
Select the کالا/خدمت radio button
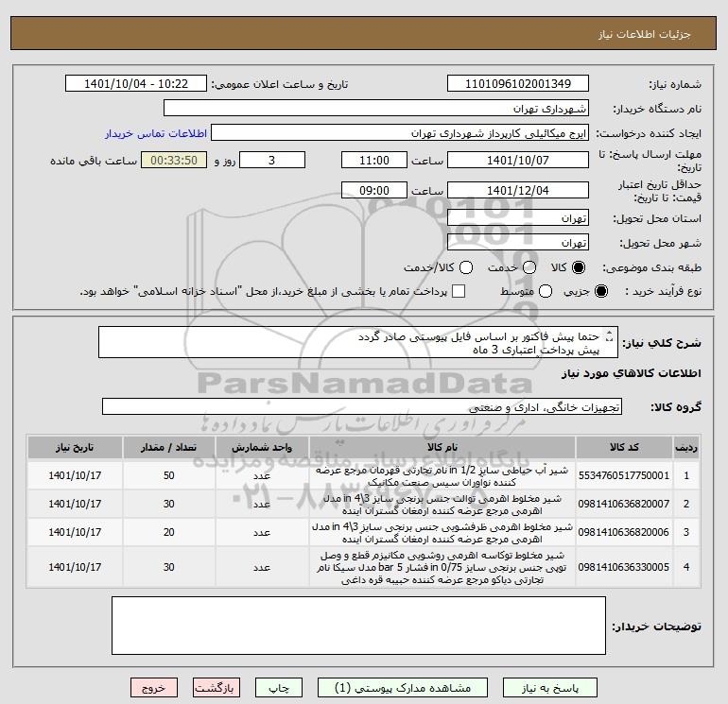coord(466,267)
